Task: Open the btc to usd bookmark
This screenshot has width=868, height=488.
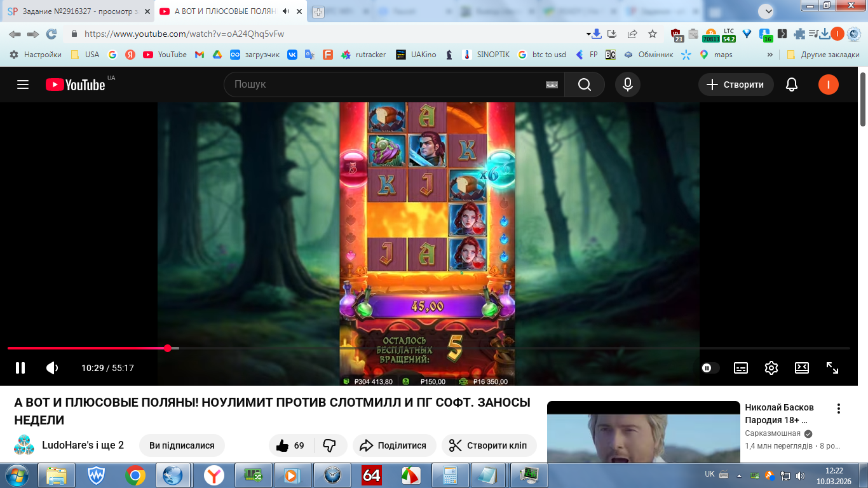Action: (542, 55)
